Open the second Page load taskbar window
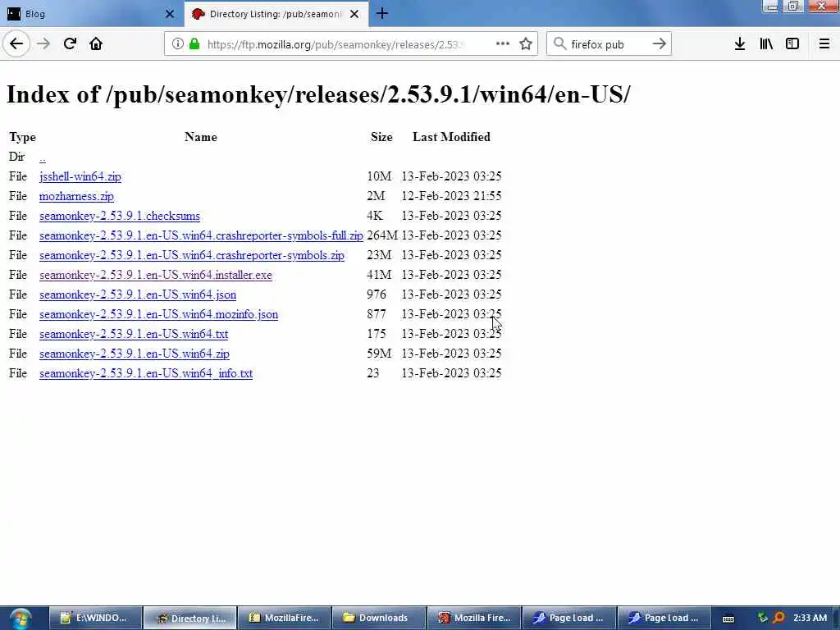The image size is (840, 630). [664, 618]
